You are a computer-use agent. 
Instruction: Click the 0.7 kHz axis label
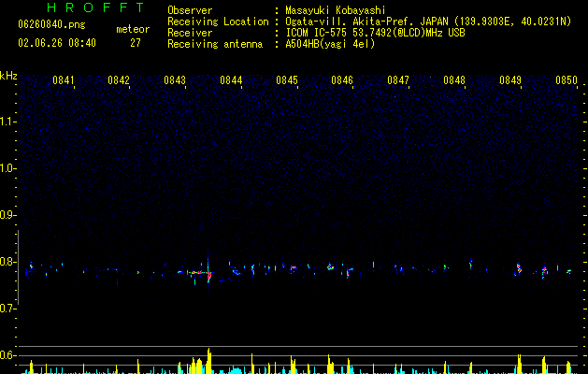pos(8,309)
